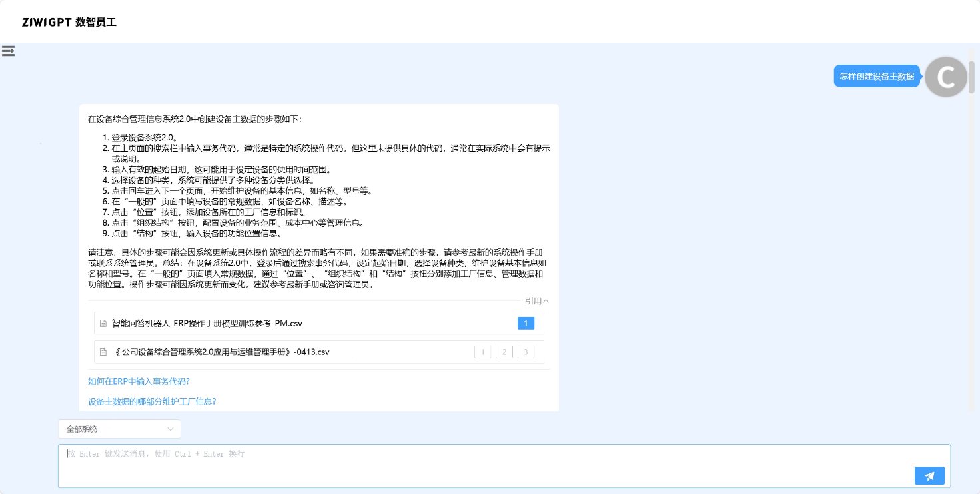Click step 7 text 点击“位置”按钮

point(208,212)
